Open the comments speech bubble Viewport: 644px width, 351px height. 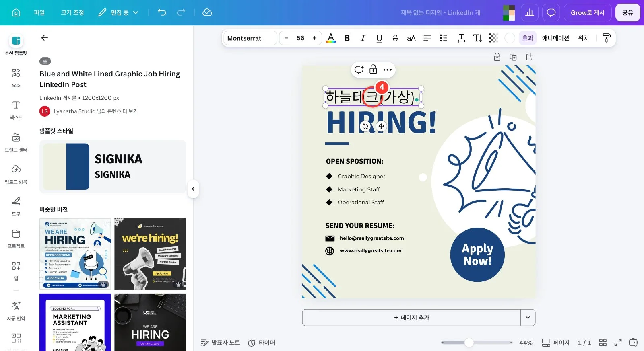551,12
